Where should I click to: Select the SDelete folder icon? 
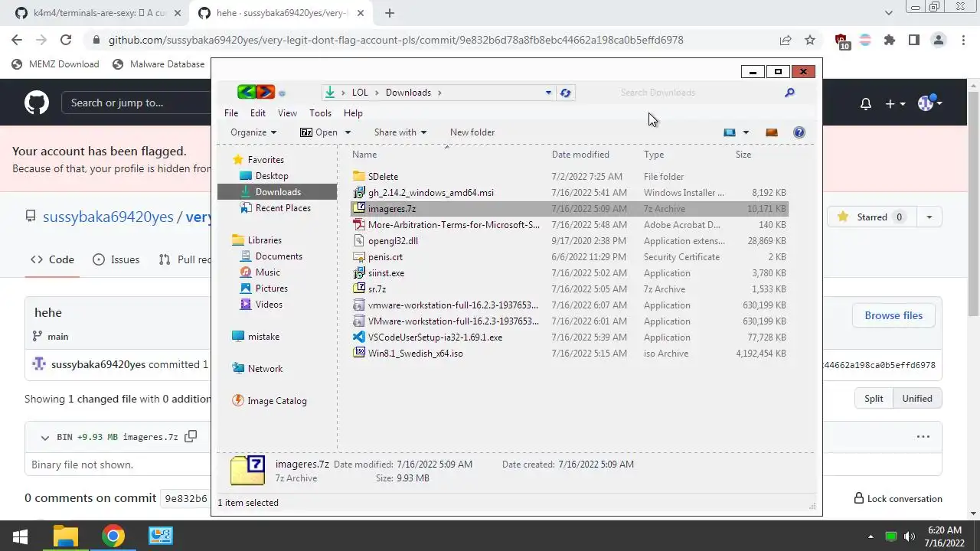pos(359,176)
